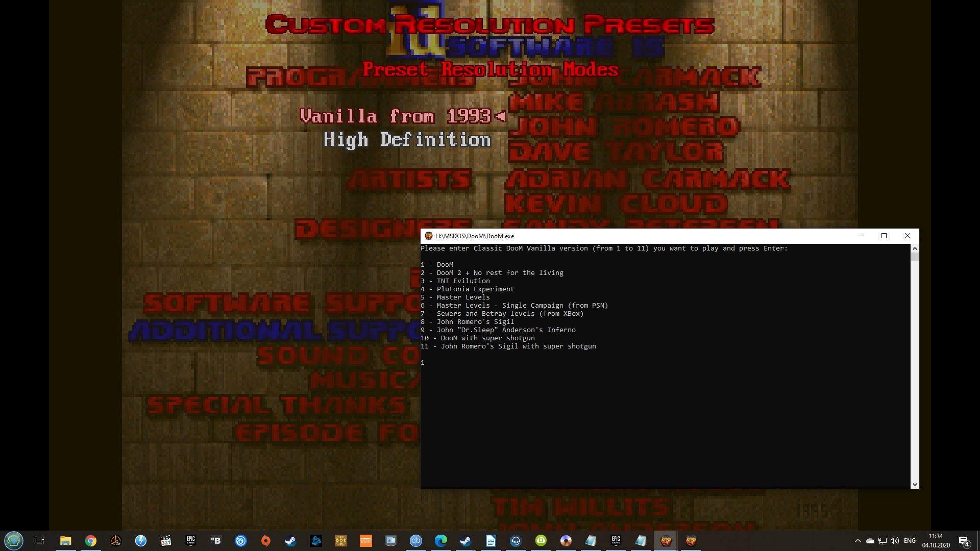Image resolution: width=980 pixels, height=551 pixels.
Task: Click the Task View button
Action: 40,541
